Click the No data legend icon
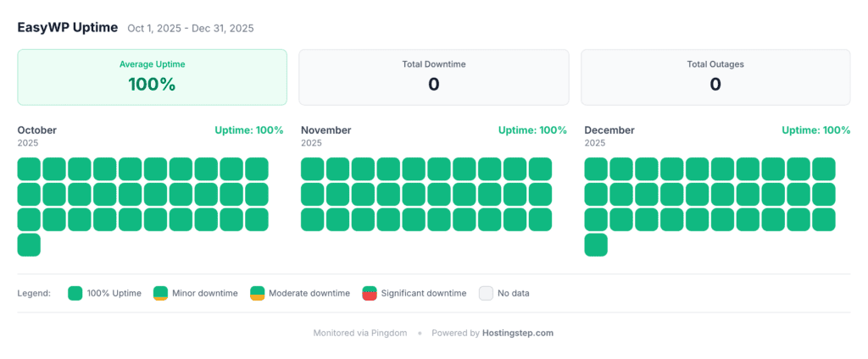The height and width of the screenshot is (359, 868). (486, 294)
